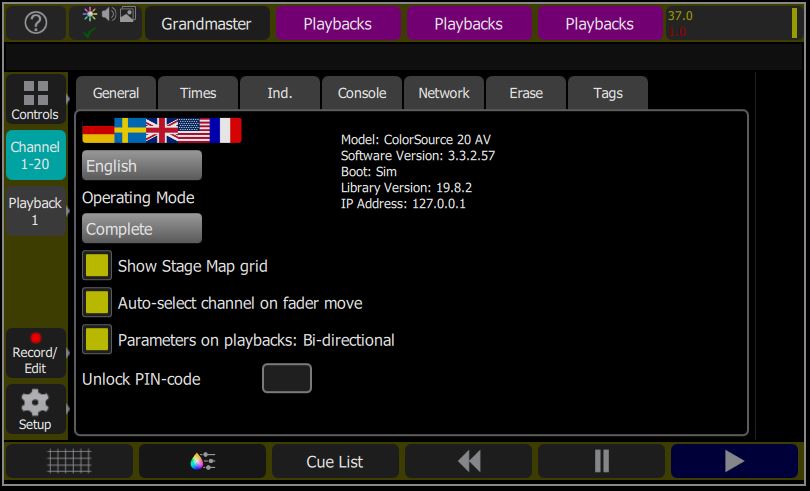Open the color and parameter controls icon
The height and width of the screenshot is (491, 810).
pyautogui.click(x=202, y=461)
